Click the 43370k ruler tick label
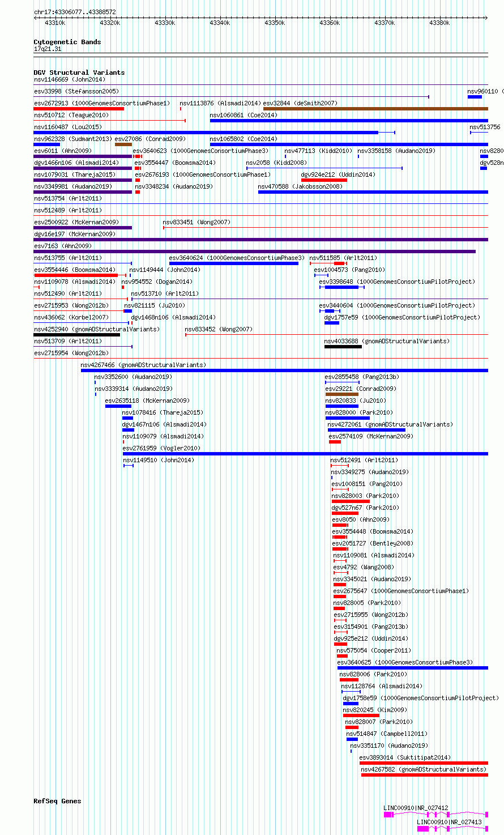504x835 pixels. pyautogui.click(x=385, y=23)
